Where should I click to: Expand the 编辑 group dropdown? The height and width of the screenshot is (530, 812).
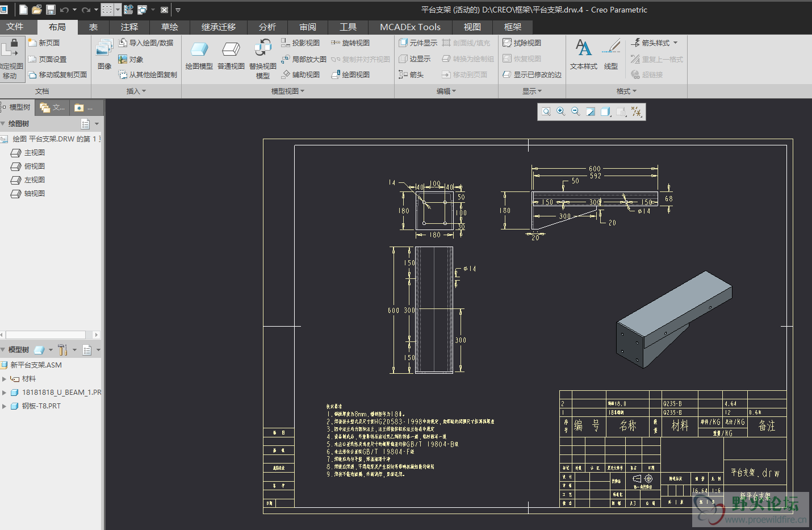[446, 91]
